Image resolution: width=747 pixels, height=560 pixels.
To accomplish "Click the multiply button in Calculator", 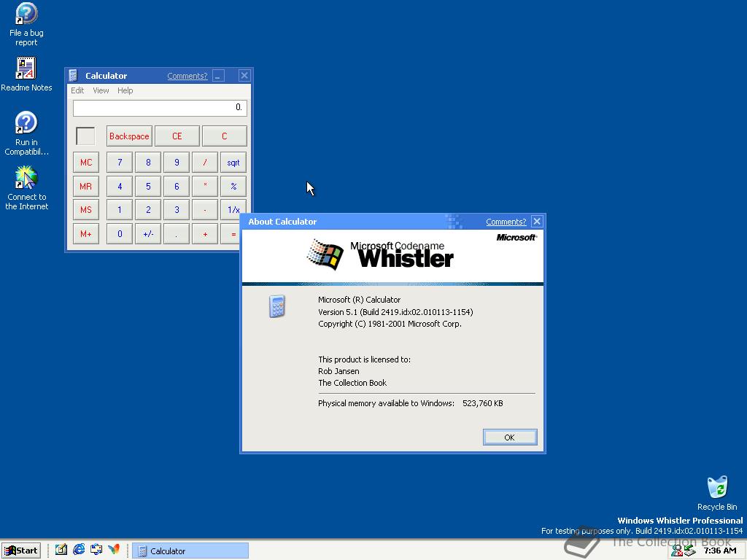I will click(205, 186).
